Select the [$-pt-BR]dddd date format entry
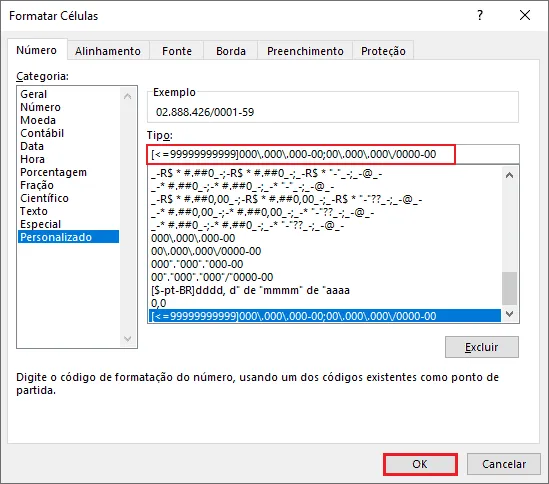The width and height of the screenshot is (549, 484). coord(250,290)
